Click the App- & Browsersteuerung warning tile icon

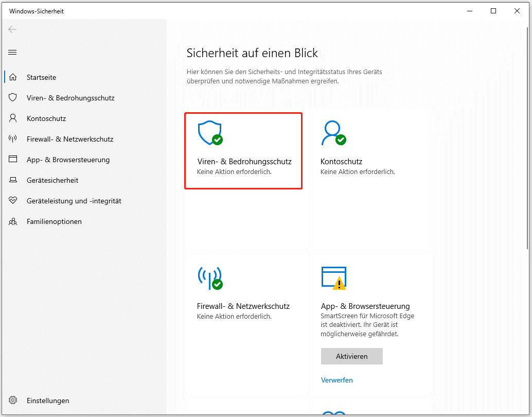click(x=333, y=278)
